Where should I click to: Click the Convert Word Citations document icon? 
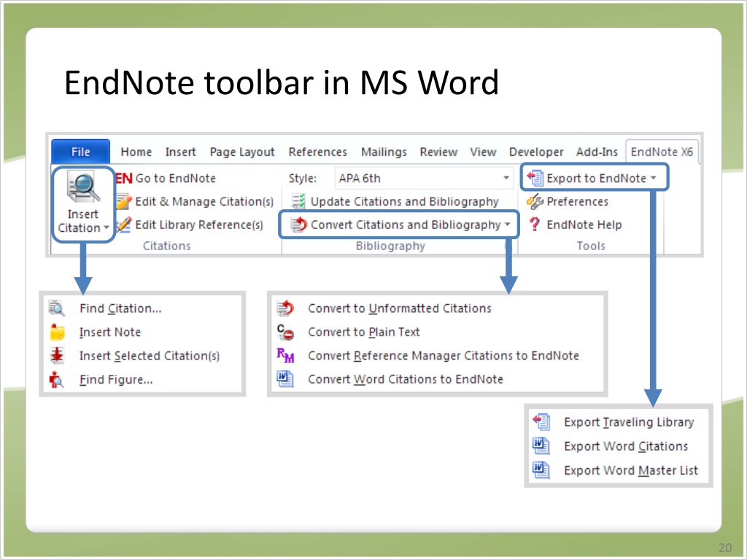tap(285, 379)
